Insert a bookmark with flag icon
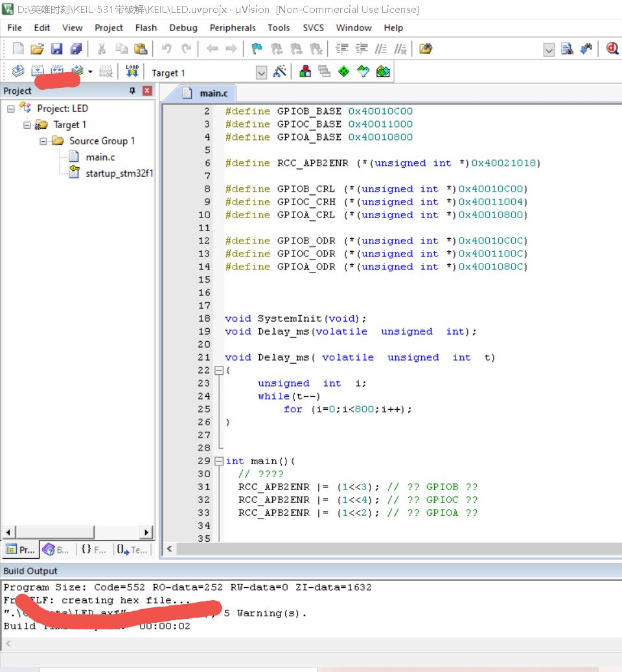This screenshot has width=622, height=672. coord(257,49)
